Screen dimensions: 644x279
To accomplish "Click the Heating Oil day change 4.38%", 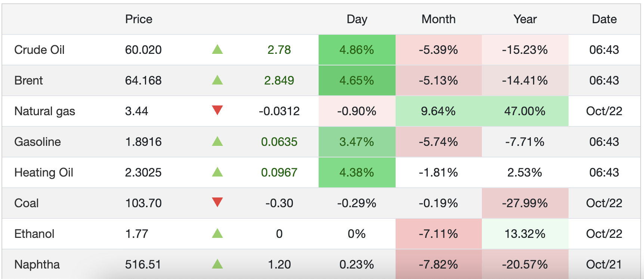I will [357, 172].
